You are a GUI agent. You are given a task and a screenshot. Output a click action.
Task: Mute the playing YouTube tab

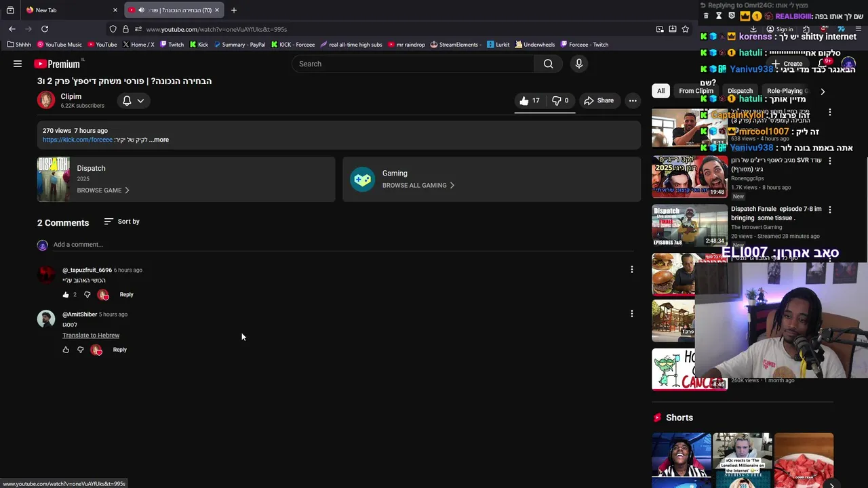click(141, 10)
